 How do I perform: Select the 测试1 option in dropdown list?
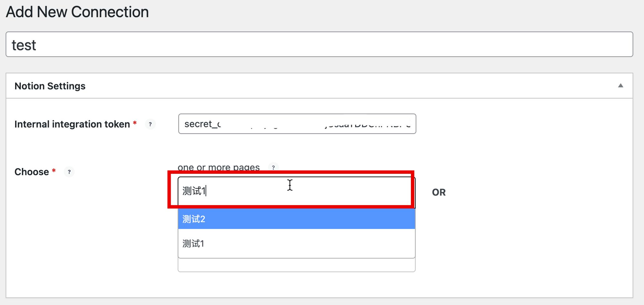[x=297, y=243]
